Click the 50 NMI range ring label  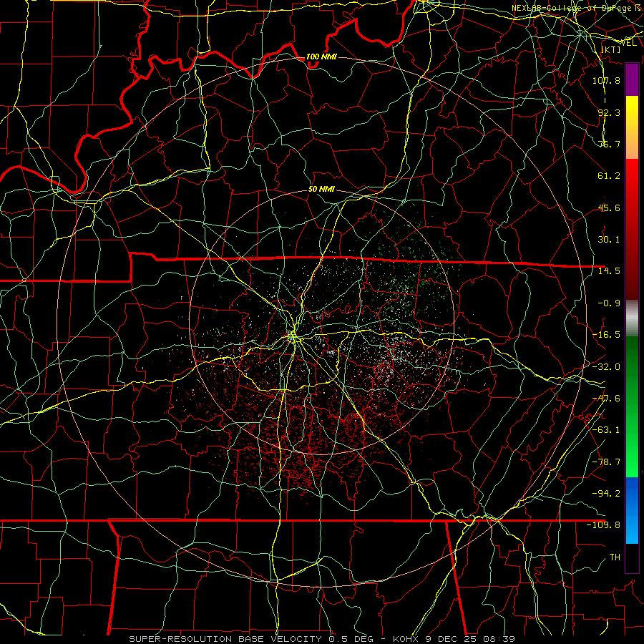321,189
